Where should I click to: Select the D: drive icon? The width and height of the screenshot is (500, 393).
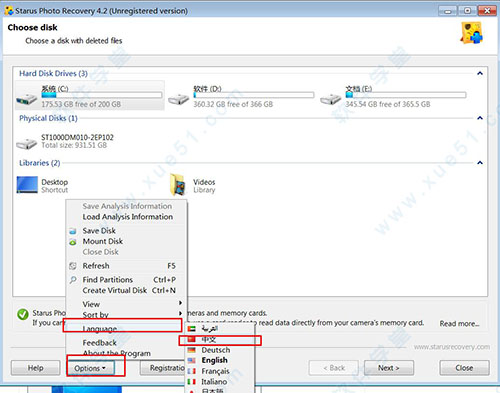(x=178, y=99)
